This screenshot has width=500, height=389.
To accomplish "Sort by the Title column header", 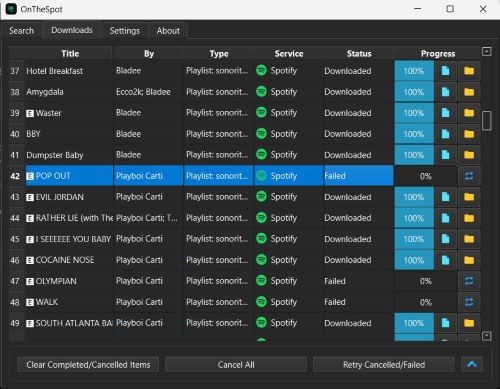I will pos(70,53).
